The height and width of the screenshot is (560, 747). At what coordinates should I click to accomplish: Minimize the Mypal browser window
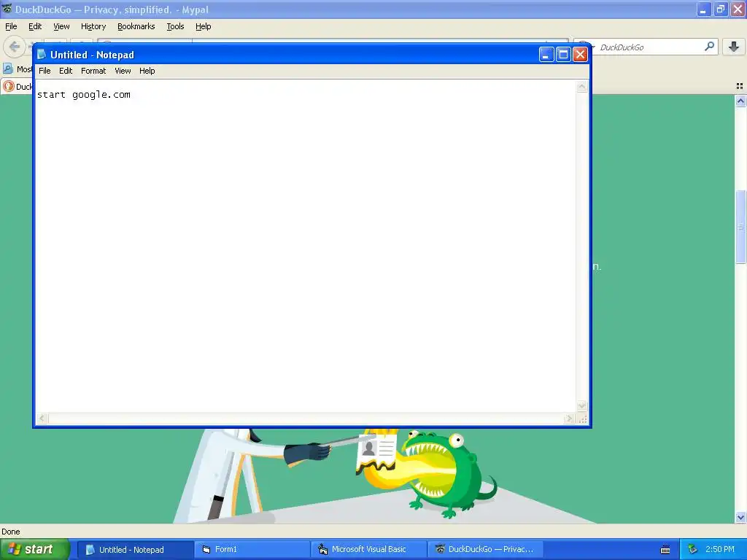point(703,9)
